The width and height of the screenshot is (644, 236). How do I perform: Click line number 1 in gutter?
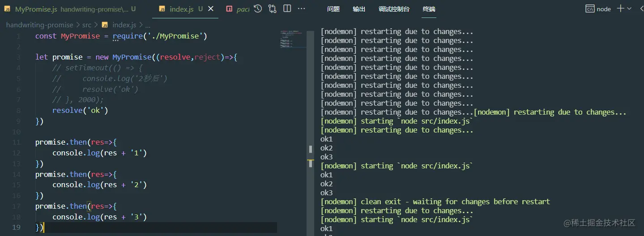tap(18, 36)
